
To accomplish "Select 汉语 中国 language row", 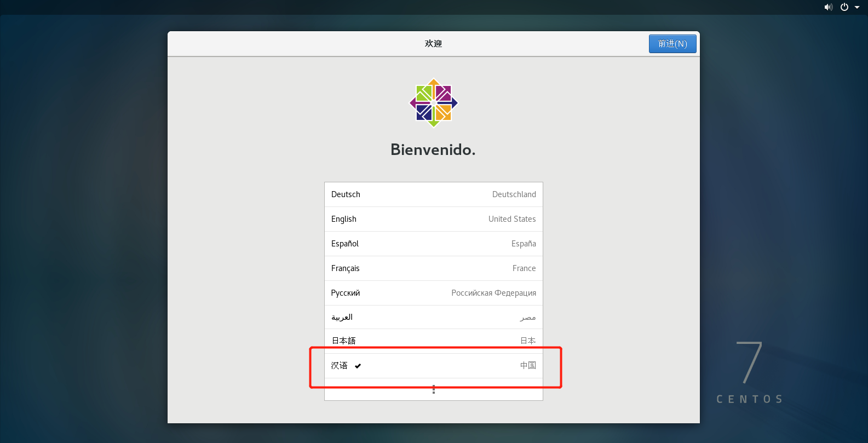I will click(434, 366).
